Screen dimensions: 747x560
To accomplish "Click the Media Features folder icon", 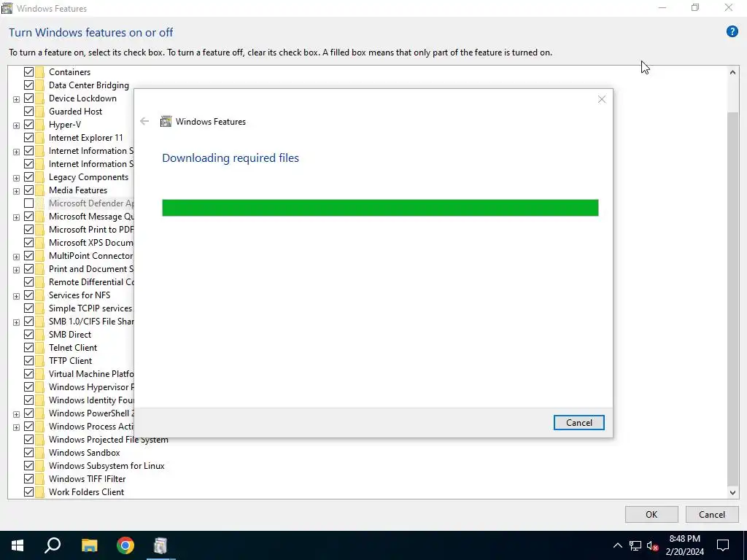I will pyautogui.click(x=39, y=190).
